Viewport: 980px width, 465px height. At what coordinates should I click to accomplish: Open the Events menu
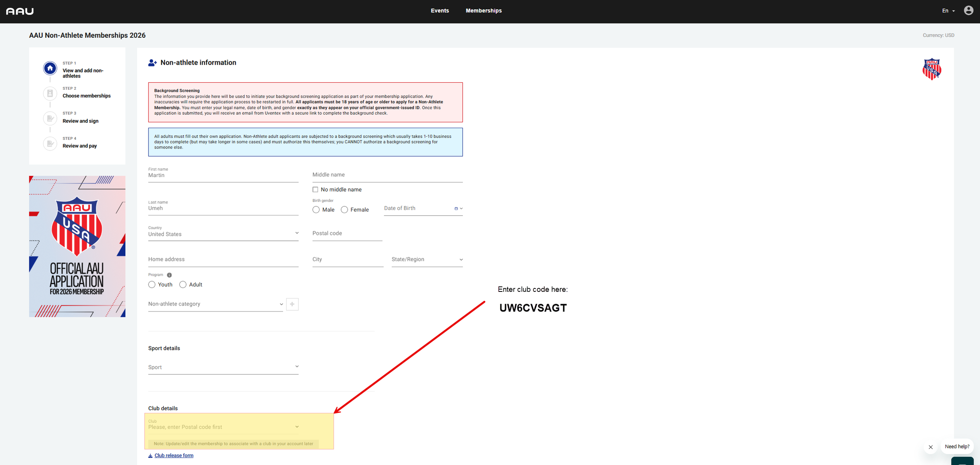tap(439, 11)
